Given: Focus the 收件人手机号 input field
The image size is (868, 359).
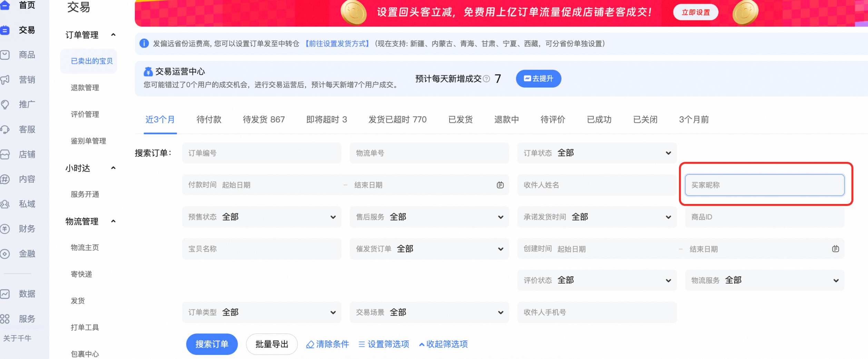Looking at the screenshot, I should pos(597,312).
